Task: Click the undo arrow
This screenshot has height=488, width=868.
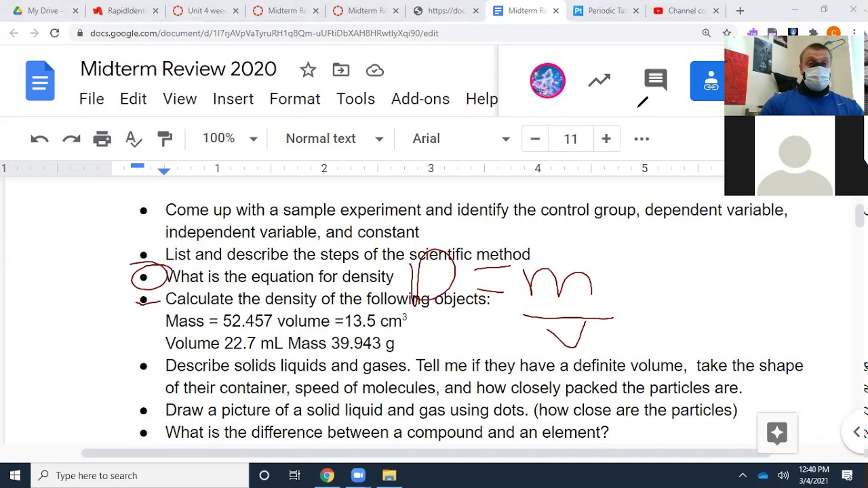Action: (39, 139)
